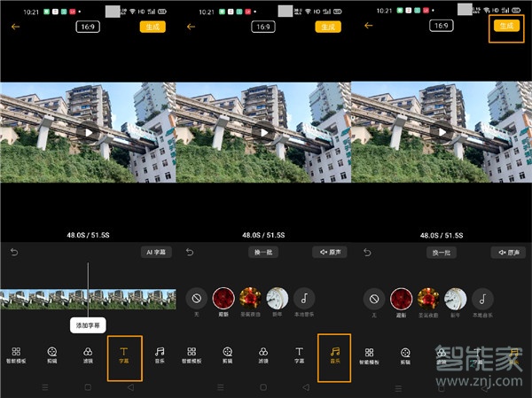The image size is (532, 398).
Task: Select 滤镜 filter icon in the leftmost screen
Action: click(88, 355)
